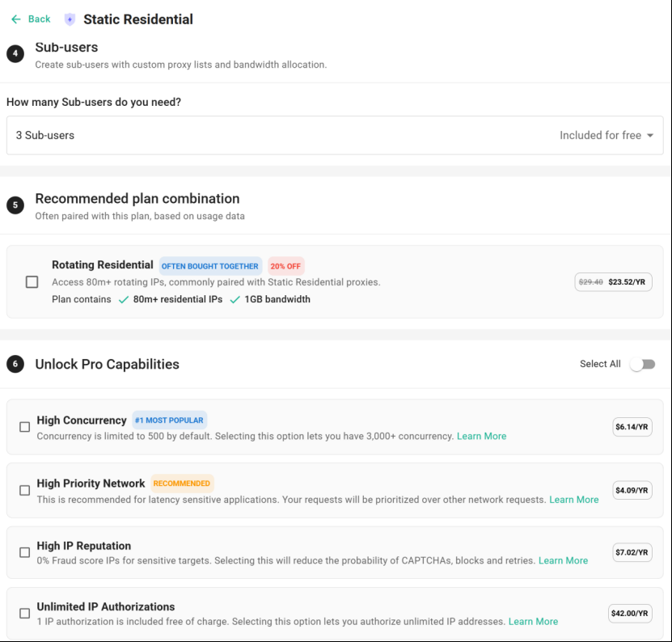Open Learn More for Unlimited IP Authorizations
The height and width of the screenshot is (642, 672).
tap(533, 622)
